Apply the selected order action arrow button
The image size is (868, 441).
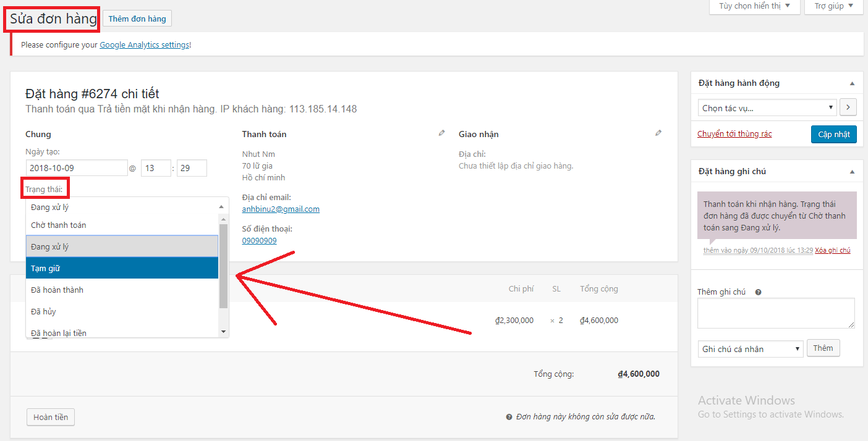point(848,107)
